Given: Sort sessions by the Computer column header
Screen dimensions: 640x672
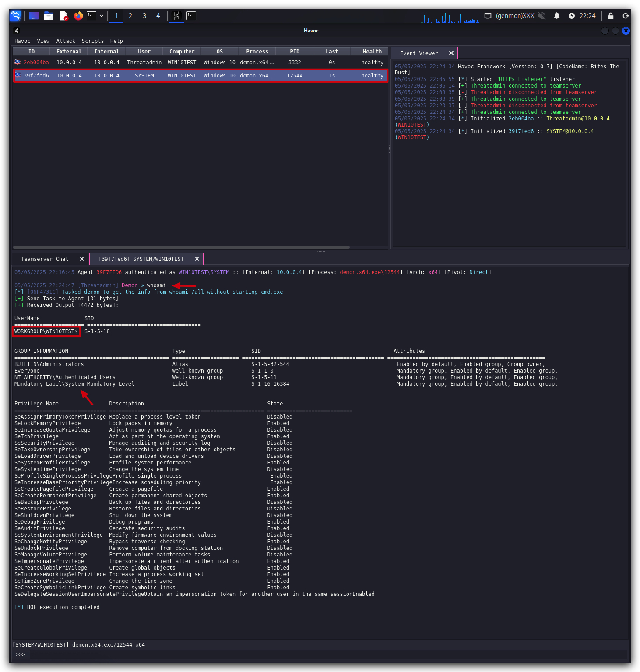Looking at the screenshot, I should 182,52.
